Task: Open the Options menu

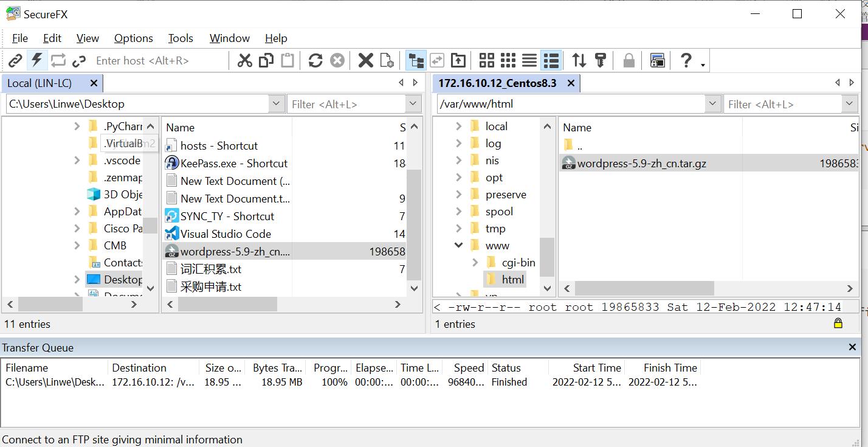Action: tap(134, 38)
